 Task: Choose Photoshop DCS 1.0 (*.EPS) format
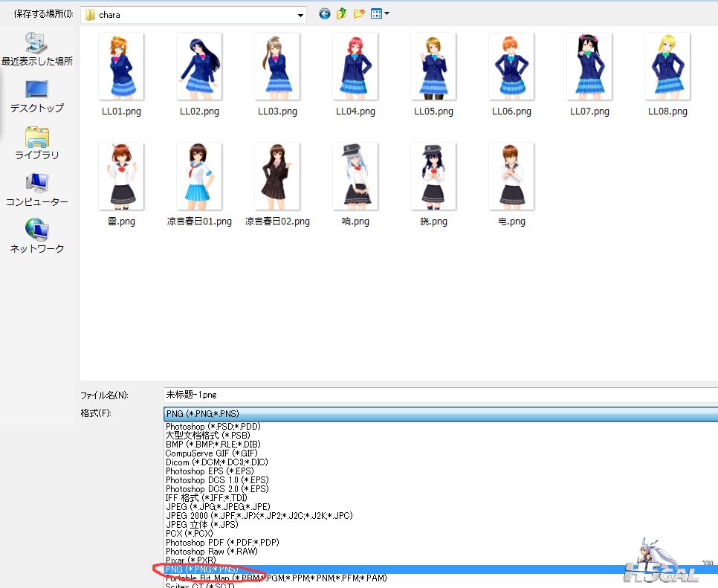point(217,480)
